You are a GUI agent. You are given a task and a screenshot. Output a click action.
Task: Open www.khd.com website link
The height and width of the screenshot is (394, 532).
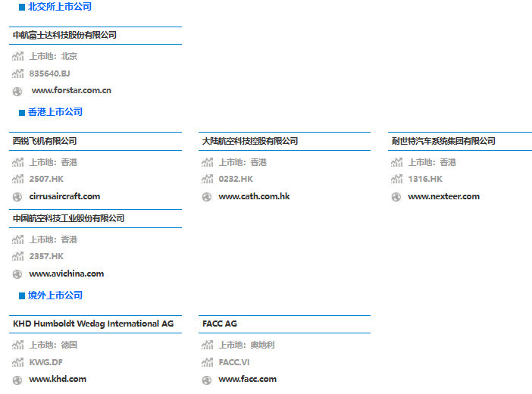(x=58, y=379)
